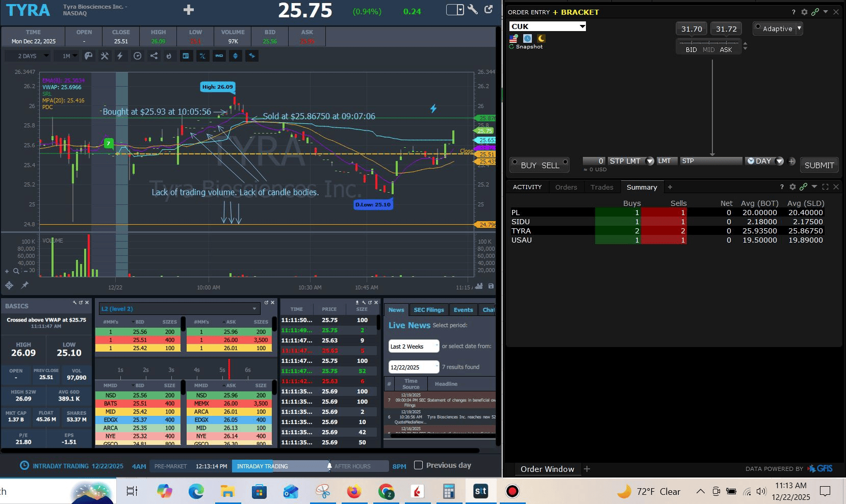This screenshot has height=504, width=846.
Task: Click the lightning bolt icon in chart toolbar
Action: pos(120,56)
